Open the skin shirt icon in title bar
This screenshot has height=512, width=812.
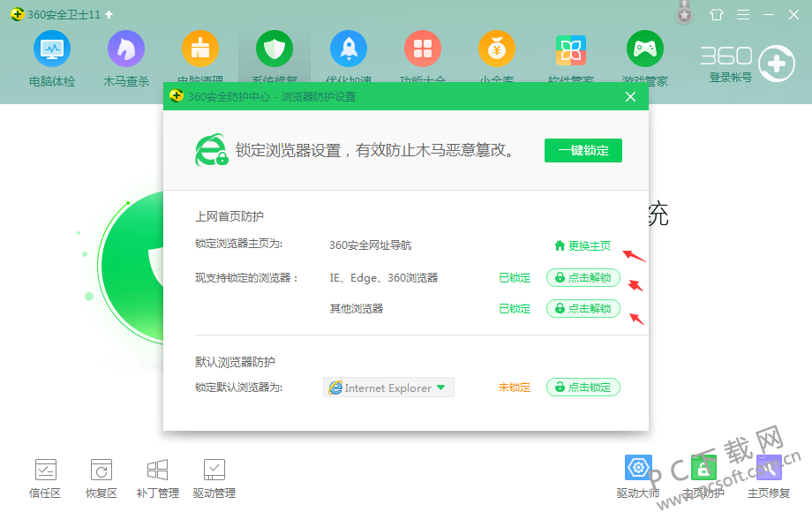coord(717,14)
